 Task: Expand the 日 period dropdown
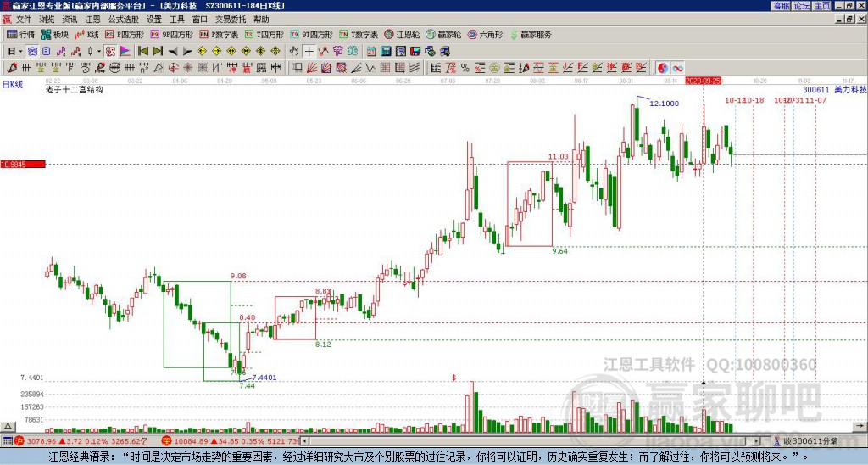point(20,51)
